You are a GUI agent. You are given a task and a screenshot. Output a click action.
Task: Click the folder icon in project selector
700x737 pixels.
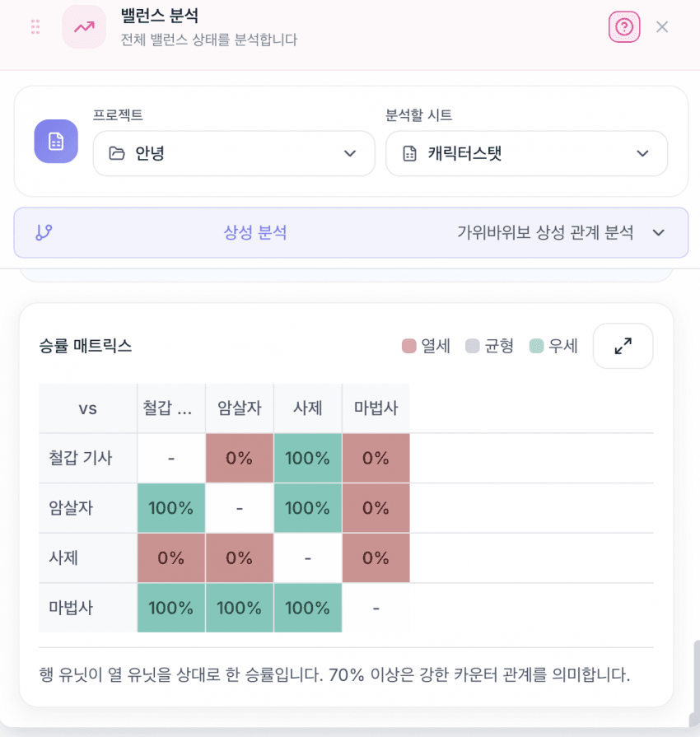click(x=117, y=153)
